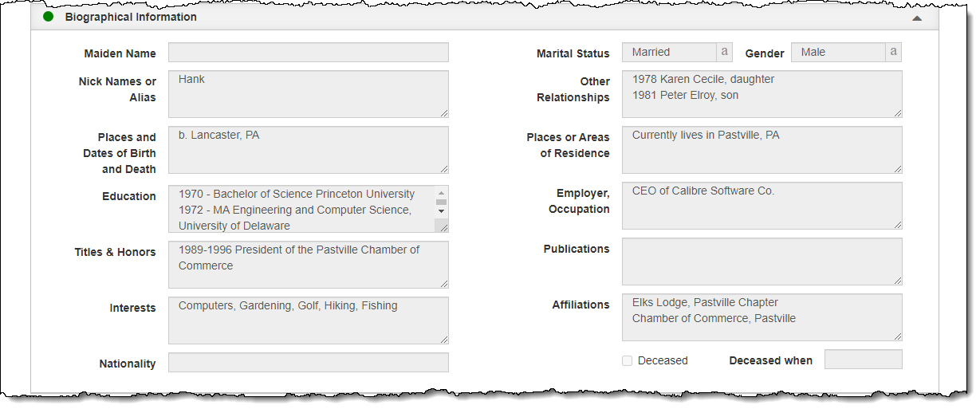The image size is (980, 409).
Task: Open the Marital Status field showing Married
Action: (x=669, y=52)
